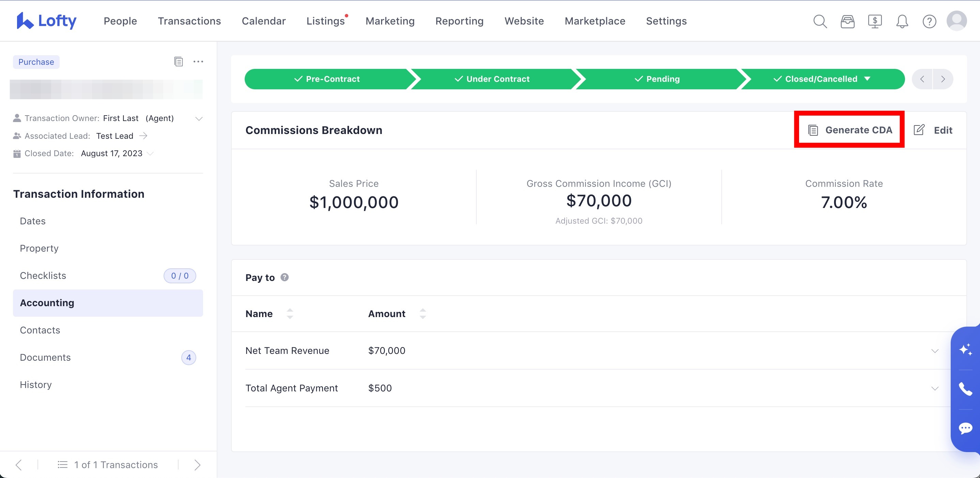Image resolution: width=980 pixels, height=478 pixels.
Task: Go to next transaction at bottom
Action: point(197,465)
